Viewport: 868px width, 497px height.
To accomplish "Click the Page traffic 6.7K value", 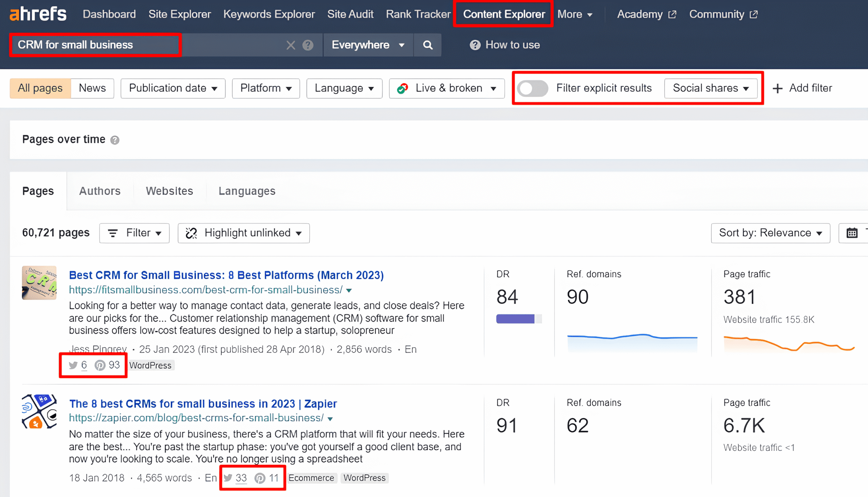I will (744, 426).
